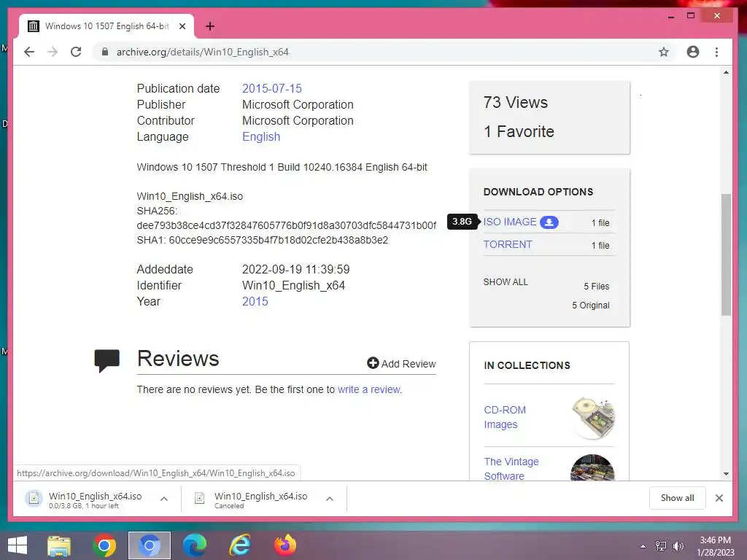View site security info via lock icon
The height and width of the screenshot is (560, 747).
coord(105,52)
